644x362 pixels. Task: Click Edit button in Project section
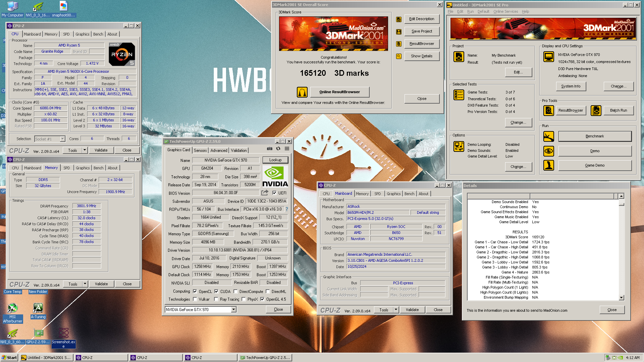click(x=518, y=72)
